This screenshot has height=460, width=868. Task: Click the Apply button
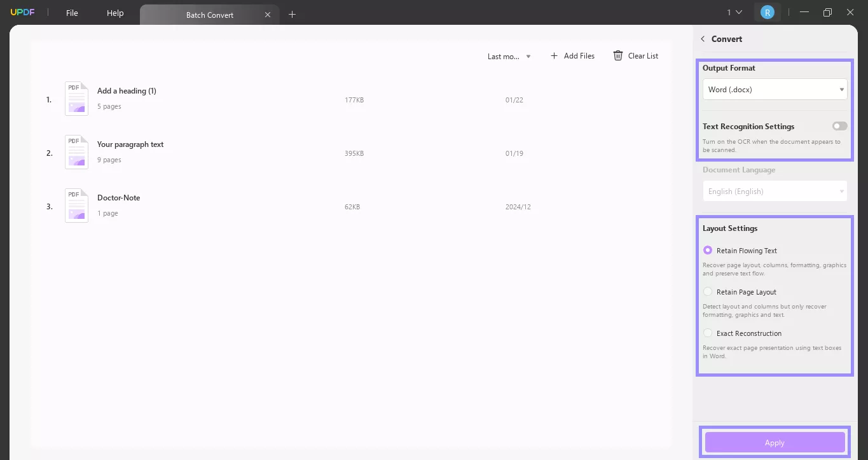click(775, 442)
